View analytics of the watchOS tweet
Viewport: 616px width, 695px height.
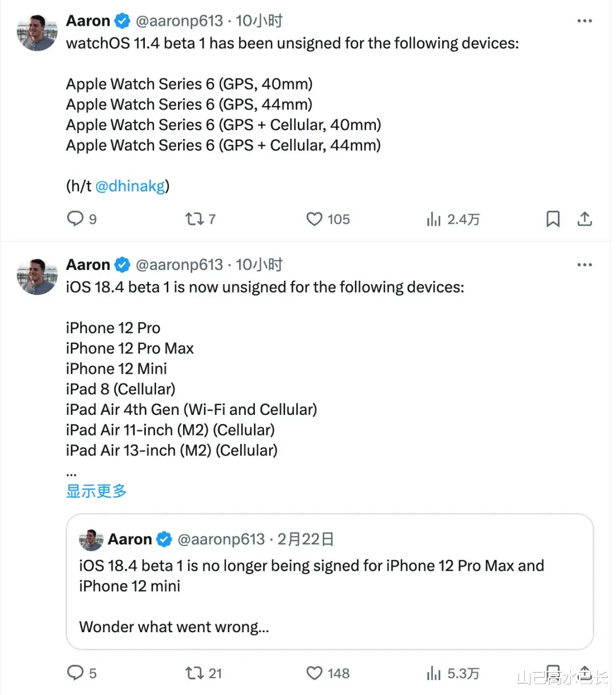tap(434, 219)
